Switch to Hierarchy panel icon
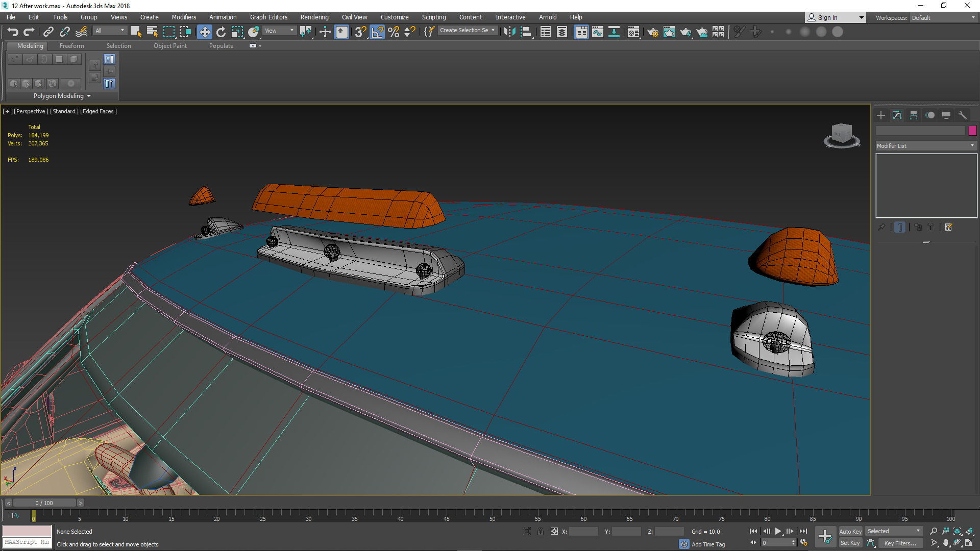The height and width of the screenshot is (551, 980). [914, 115]
